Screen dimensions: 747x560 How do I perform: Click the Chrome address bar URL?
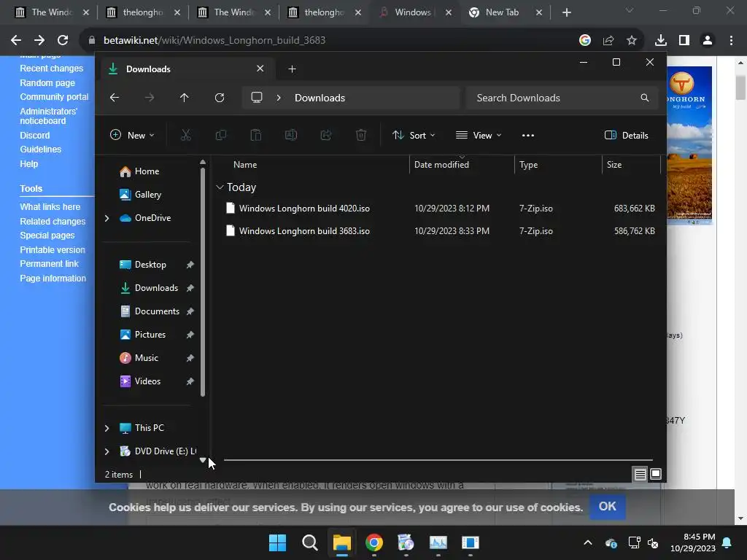214,41
